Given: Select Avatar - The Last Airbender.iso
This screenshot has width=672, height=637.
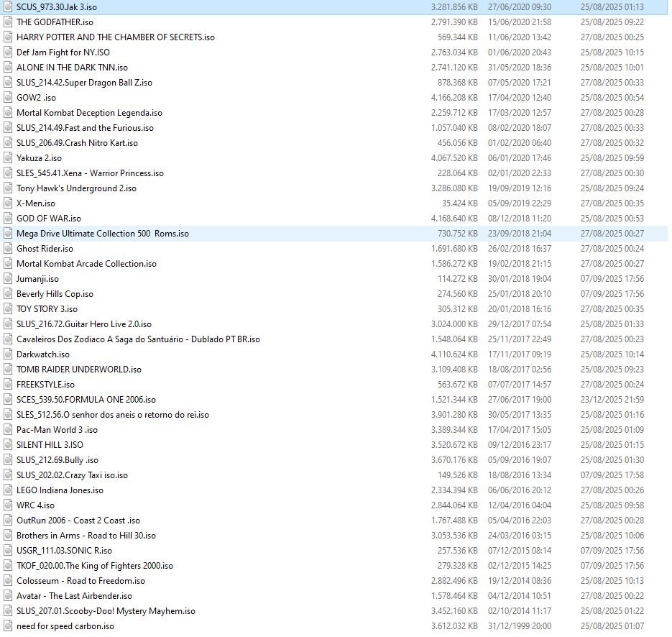Looking at the screenshot, I should pyautogui.click(x=74, y=596).
